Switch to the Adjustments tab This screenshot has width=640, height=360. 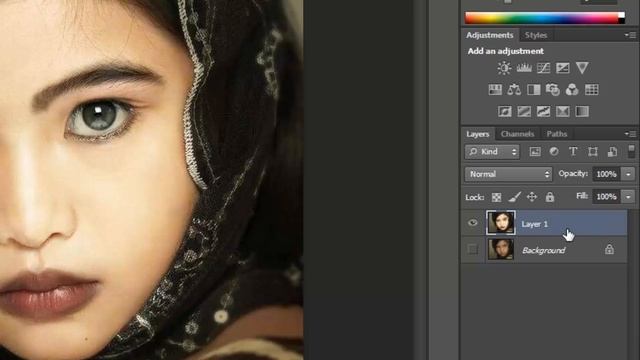coord(489,35)
